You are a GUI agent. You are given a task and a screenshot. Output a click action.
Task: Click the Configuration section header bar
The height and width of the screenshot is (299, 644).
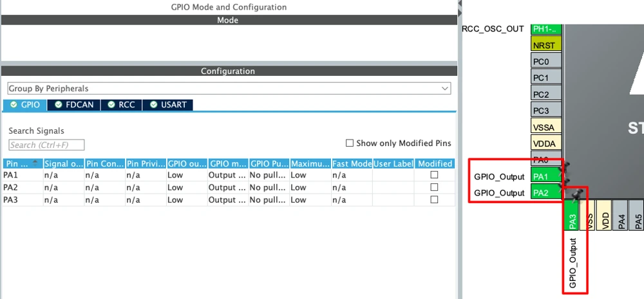click(229, 71)
